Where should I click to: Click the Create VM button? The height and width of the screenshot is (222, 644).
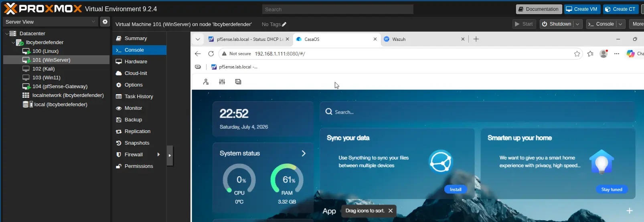(582, 9)
